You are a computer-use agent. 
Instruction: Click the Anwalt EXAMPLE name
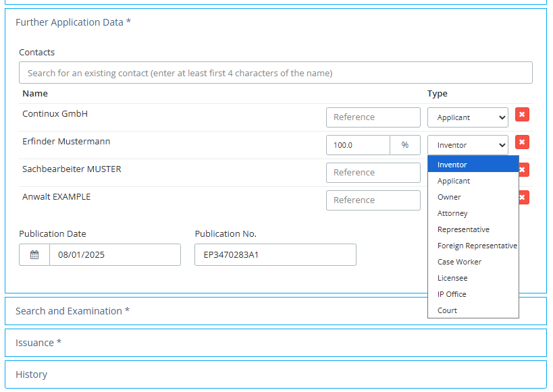coord(57,197)
